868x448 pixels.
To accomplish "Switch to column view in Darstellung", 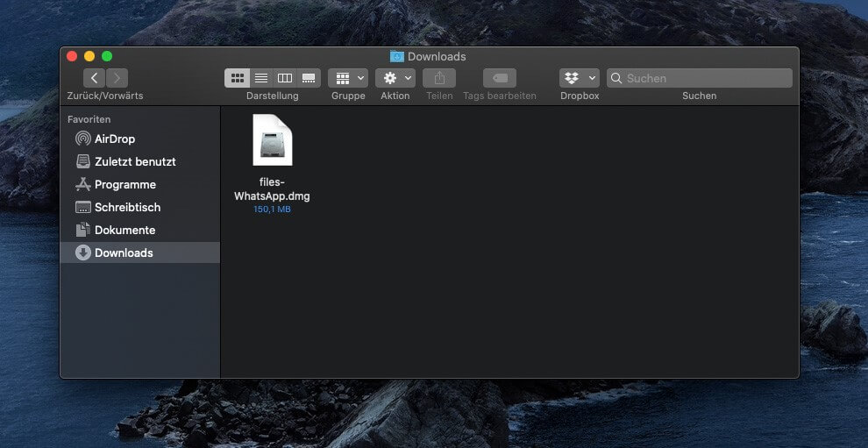I will (x=285, y=78).
